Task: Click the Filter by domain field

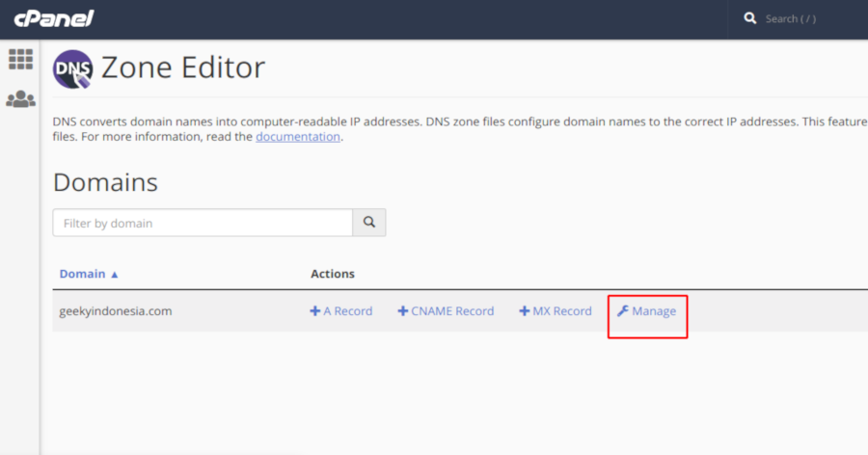Action: [x=203, y=223]
